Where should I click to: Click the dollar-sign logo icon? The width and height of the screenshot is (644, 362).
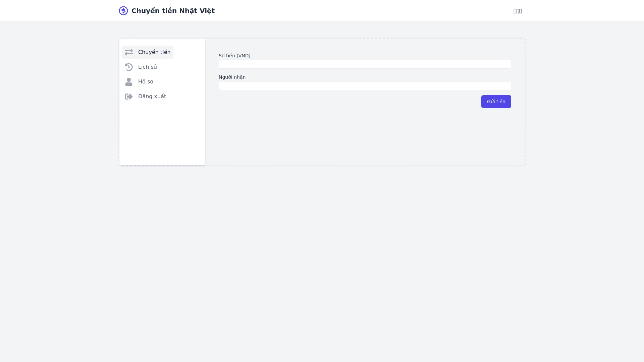pos(123,11)
